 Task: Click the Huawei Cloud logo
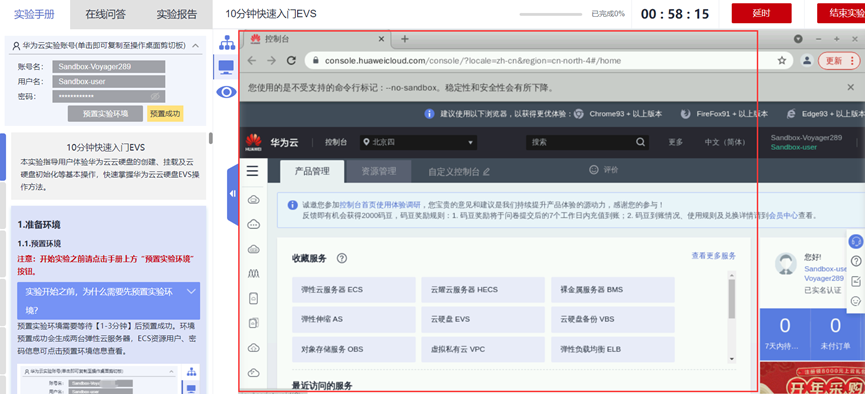254,142
